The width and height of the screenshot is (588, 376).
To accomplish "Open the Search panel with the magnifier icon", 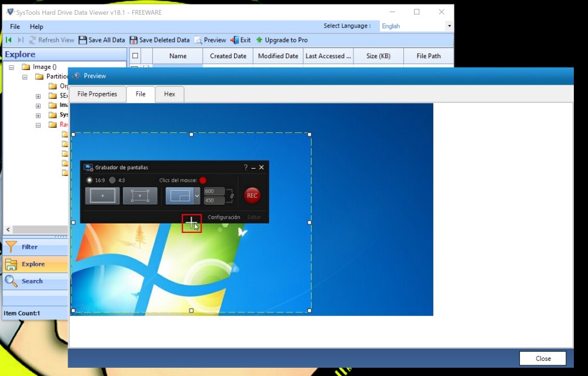I will click(36, 281).
